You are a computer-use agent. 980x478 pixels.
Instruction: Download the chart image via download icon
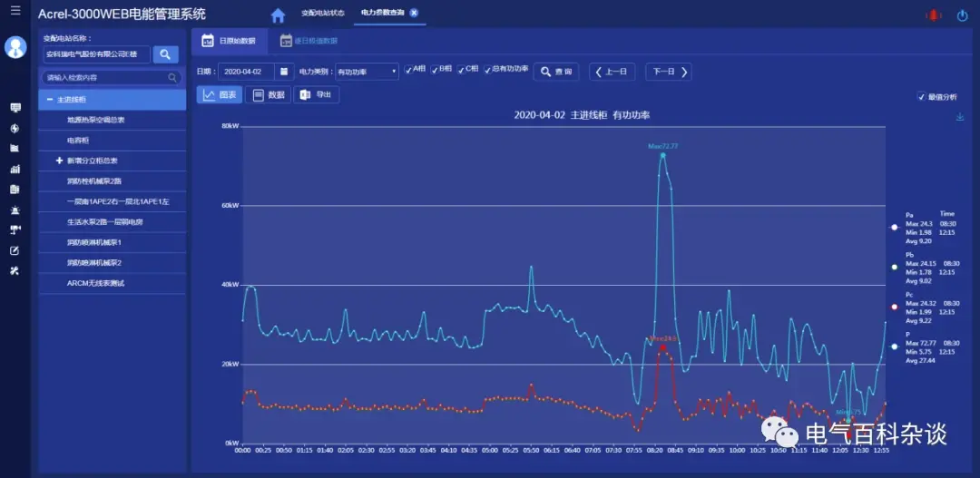point(960,116)
